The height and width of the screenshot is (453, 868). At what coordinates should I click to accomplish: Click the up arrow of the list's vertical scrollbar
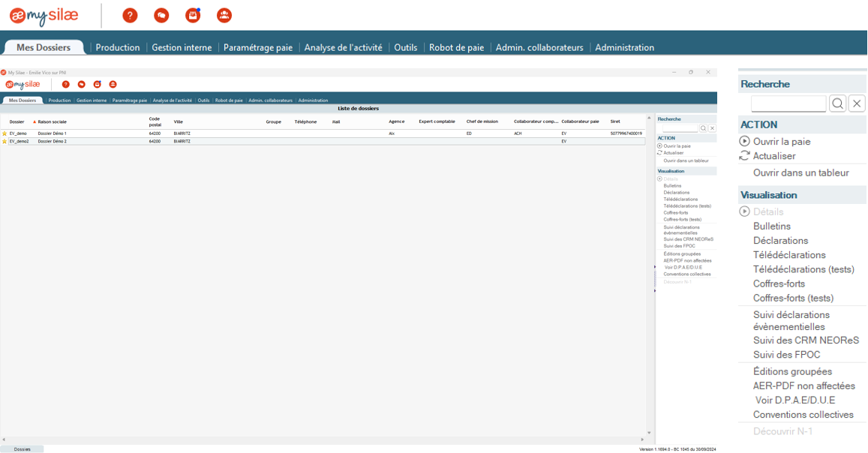[649, 118]
